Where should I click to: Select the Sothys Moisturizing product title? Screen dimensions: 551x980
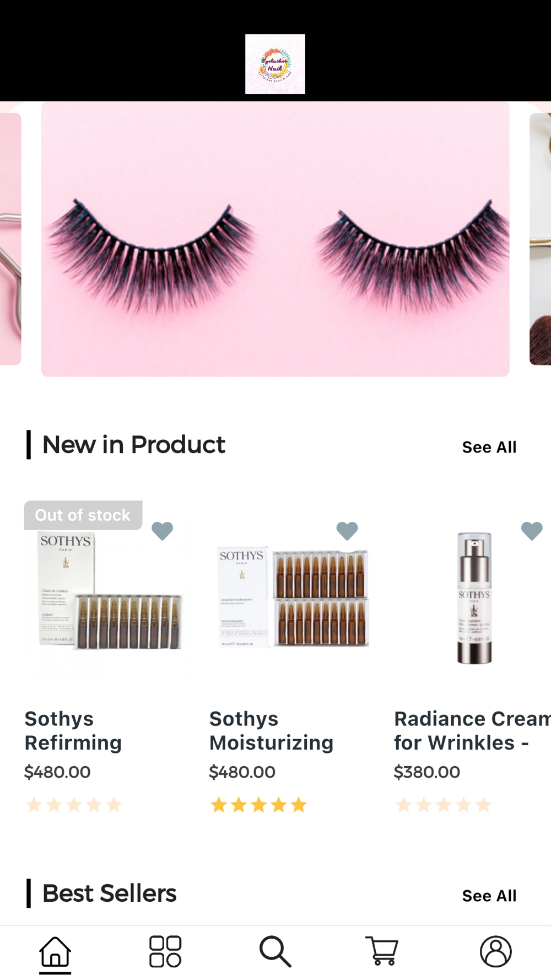tap(271, 730)
